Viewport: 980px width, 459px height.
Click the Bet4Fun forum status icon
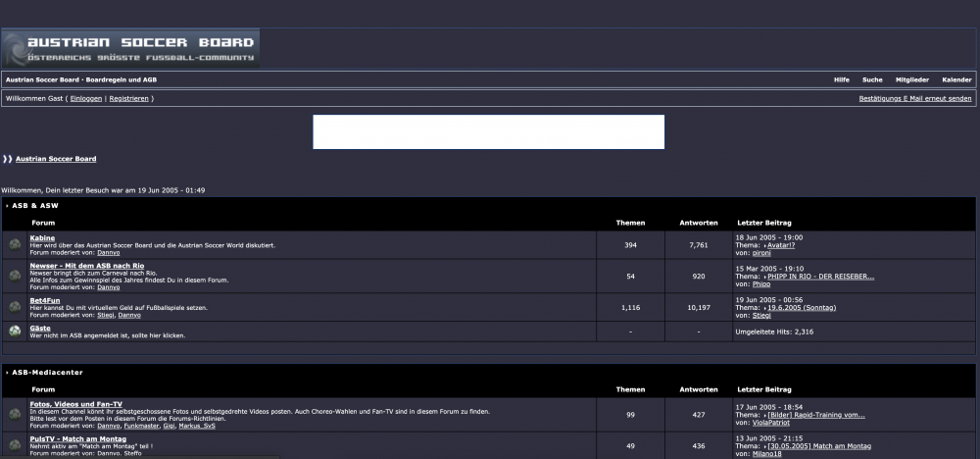coord(15,307)
